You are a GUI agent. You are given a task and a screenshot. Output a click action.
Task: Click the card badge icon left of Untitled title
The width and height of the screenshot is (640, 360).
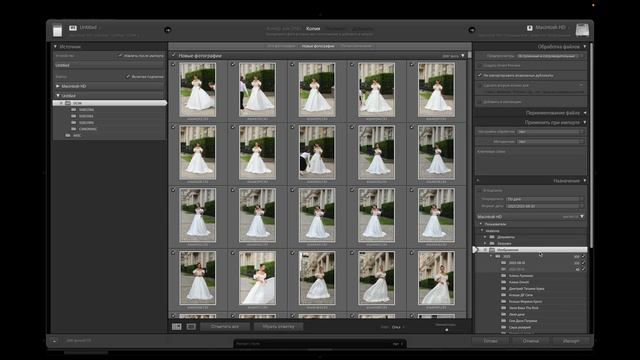coord(73,28)
